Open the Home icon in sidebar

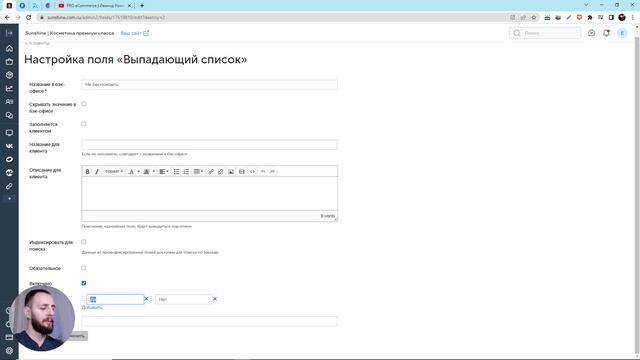click(x=9, y=48)
